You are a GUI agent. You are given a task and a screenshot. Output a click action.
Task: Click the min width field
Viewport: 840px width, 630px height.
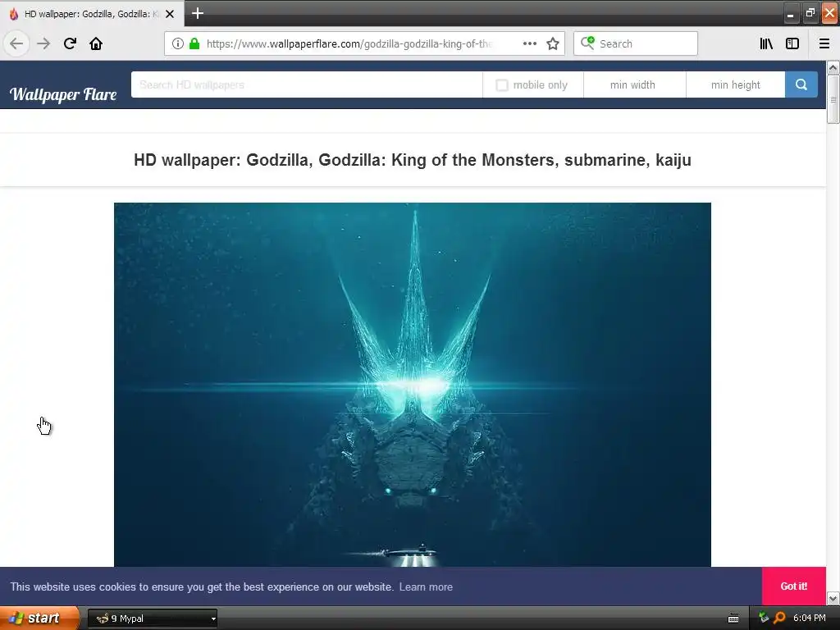pyautogui.click(x=634, y=84)
